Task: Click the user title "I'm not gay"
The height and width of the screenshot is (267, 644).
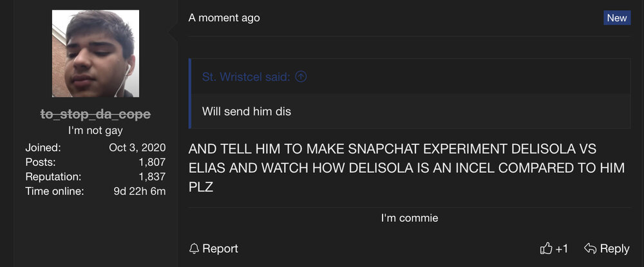Action: point(95,130)
